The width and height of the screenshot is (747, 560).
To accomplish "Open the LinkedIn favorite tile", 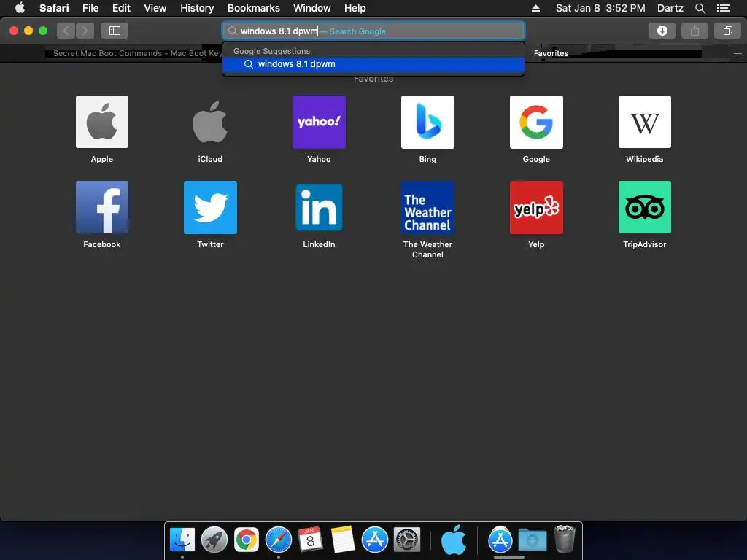I will pos(319,207).
